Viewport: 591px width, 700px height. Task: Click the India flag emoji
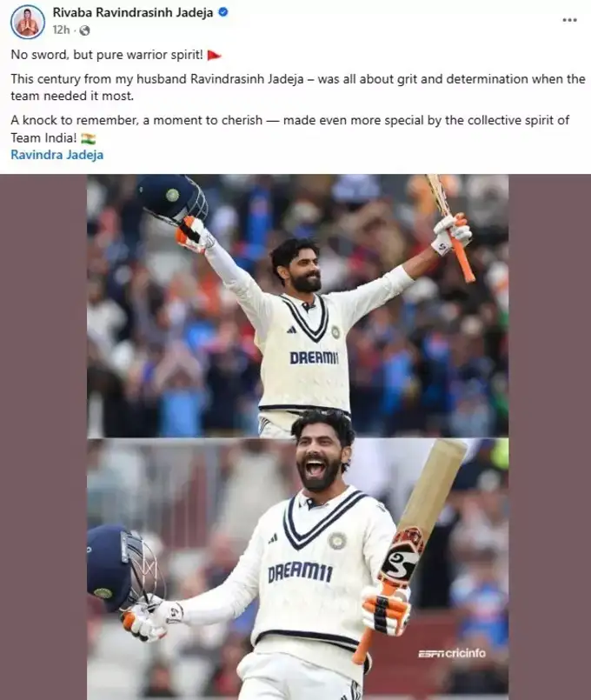tap(89, 138)
